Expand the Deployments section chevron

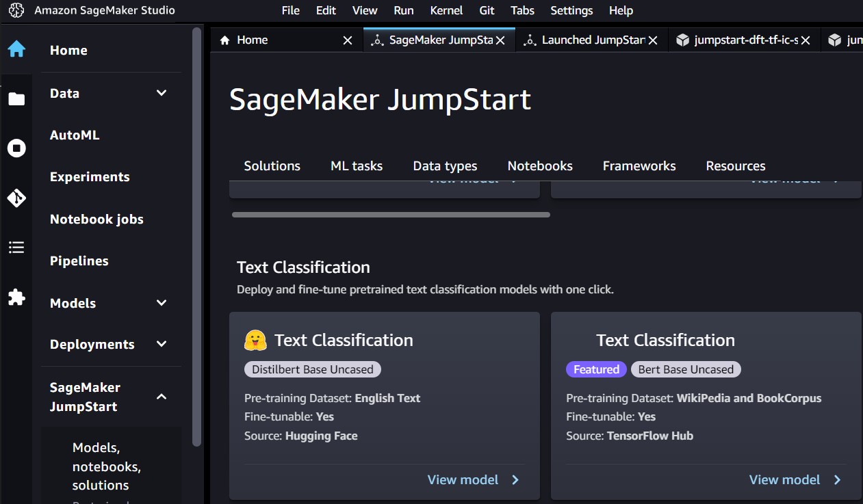click(x=162, y=344)
